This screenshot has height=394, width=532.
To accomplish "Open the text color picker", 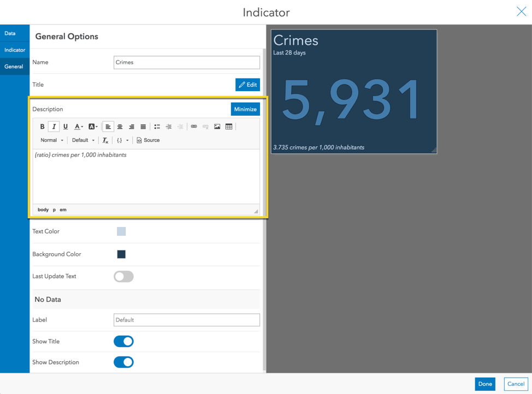I will coord(79,127).
